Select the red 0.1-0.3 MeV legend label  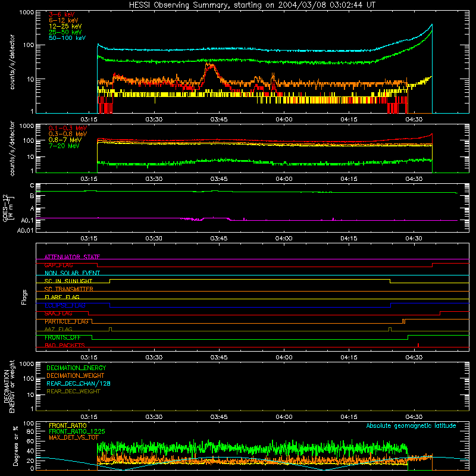pos(68,128)
